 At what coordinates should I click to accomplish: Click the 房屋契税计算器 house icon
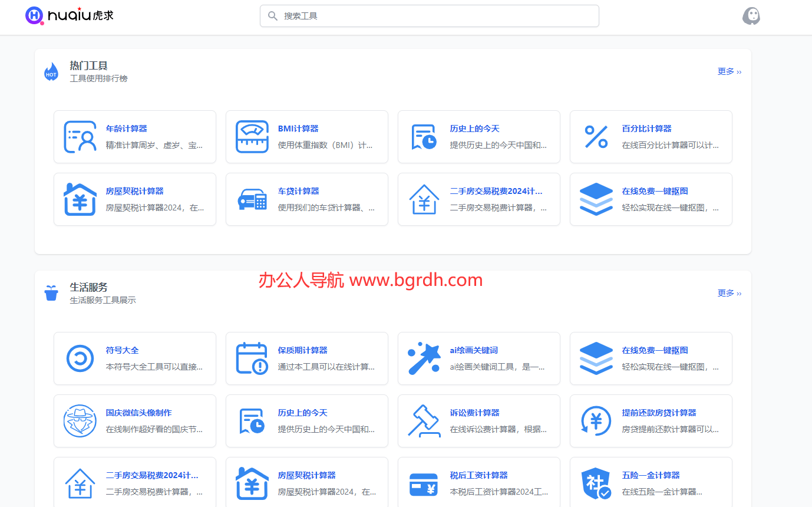pyautogui.click(x=80, y=199)
